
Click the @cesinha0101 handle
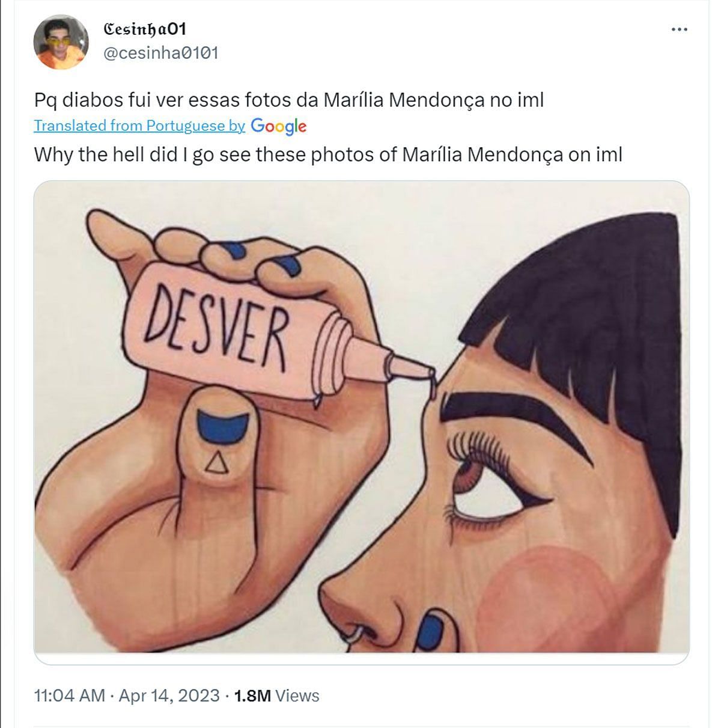click(x=161, y=53)
